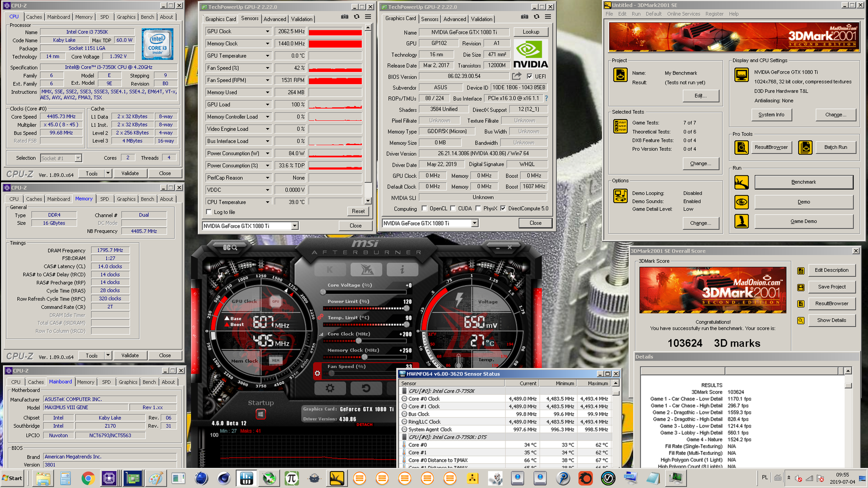This screenshot has width=868, height=488.
Task: Open Afterburner settings gear button
Action: point(330,388)
